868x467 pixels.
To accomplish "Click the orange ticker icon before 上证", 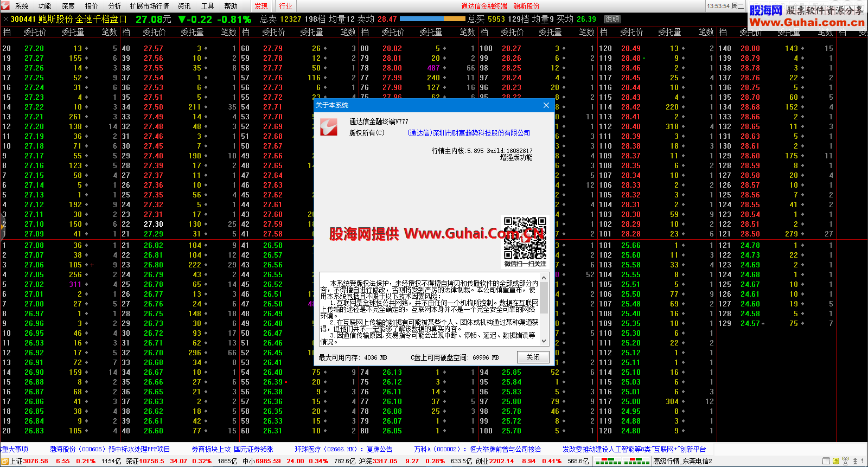I will point(5,462).
